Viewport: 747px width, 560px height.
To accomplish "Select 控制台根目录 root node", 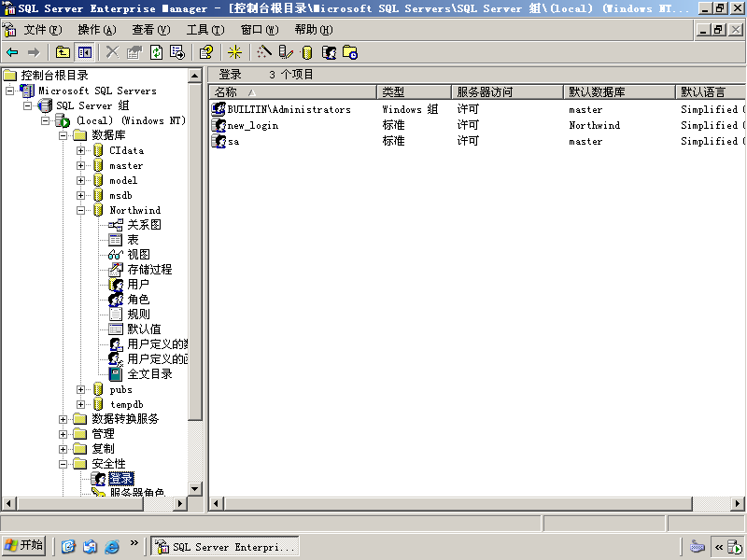I will [x=54, y=76].
